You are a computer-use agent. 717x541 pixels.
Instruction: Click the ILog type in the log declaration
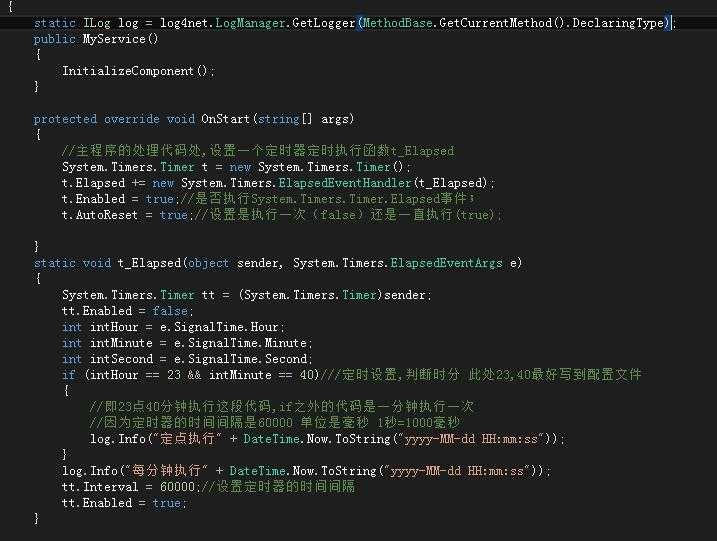[96, 23]
